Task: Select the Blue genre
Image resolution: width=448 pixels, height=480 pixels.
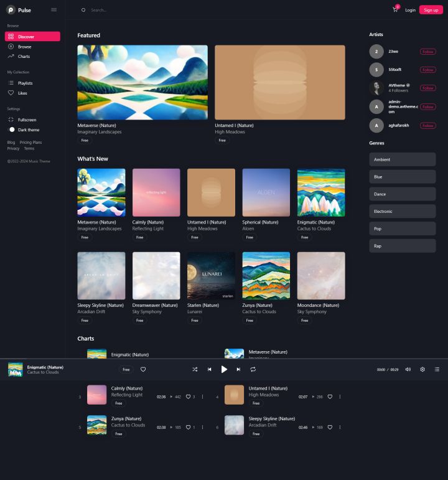Action: (x=403, y=177)
